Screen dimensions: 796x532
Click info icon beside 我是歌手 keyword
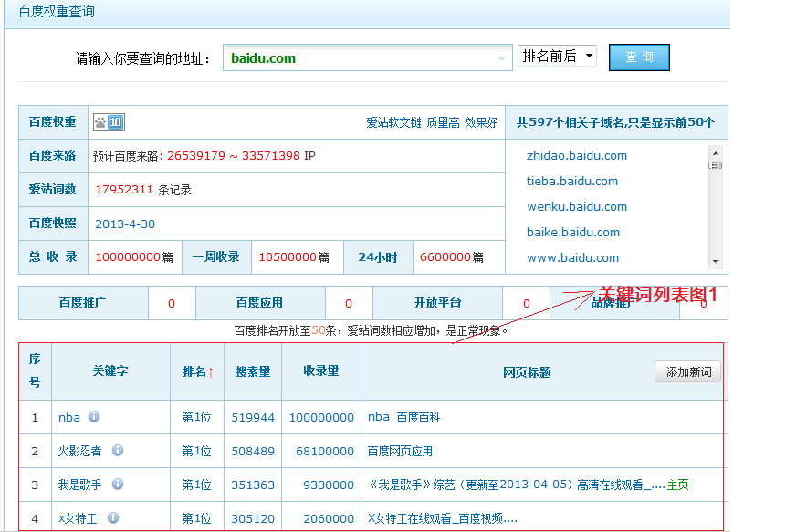(117, 485)
